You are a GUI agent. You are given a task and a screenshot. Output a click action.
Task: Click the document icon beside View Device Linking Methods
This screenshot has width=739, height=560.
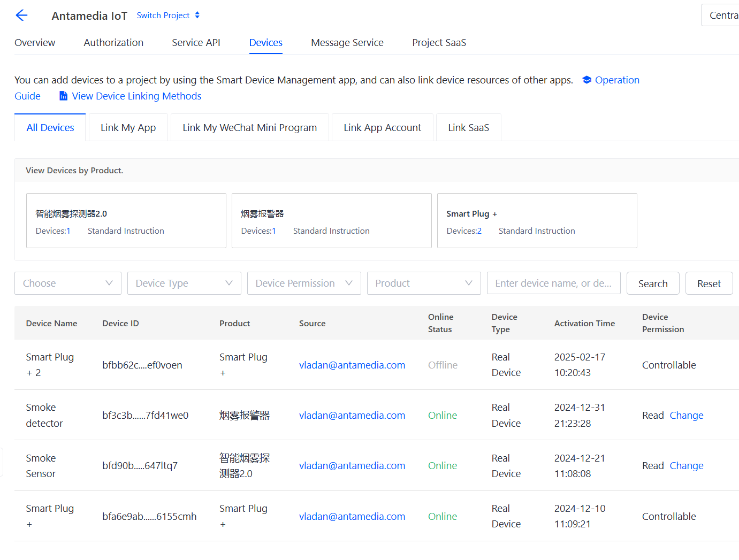click(x=63, y=96)
